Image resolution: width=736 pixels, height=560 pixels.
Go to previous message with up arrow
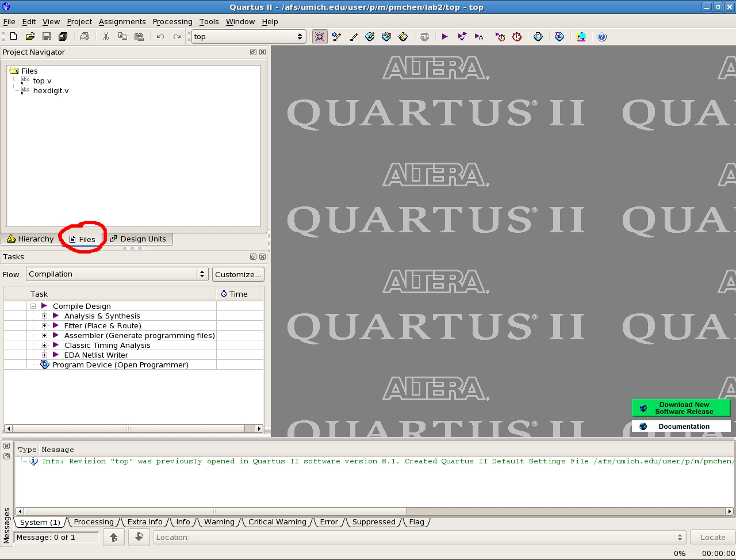pyautogui.click(x=114, y=537)
